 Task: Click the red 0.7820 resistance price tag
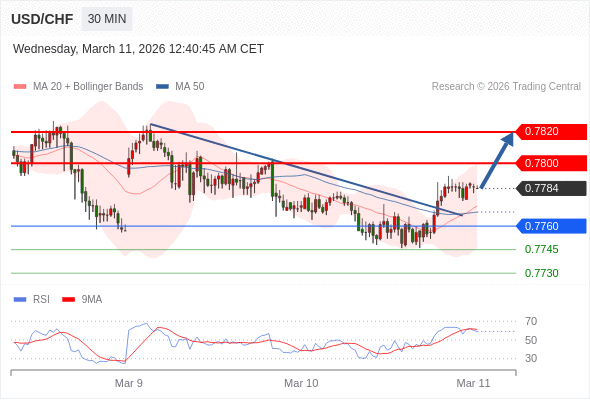550,131
